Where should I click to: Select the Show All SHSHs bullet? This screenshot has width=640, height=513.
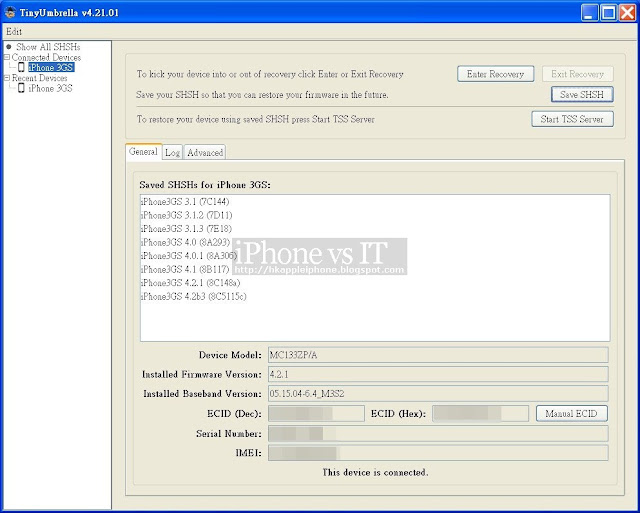(x=9, y=47)
